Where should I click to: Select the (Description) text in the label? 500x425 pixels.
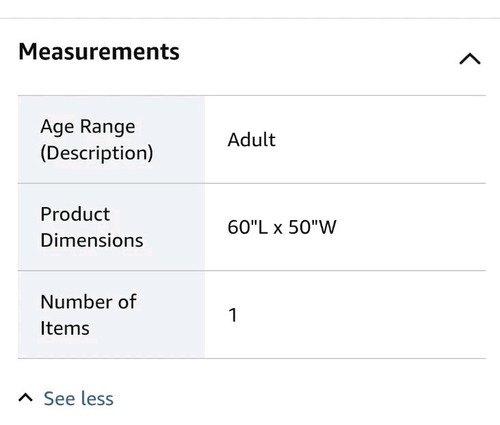point(97,153)
